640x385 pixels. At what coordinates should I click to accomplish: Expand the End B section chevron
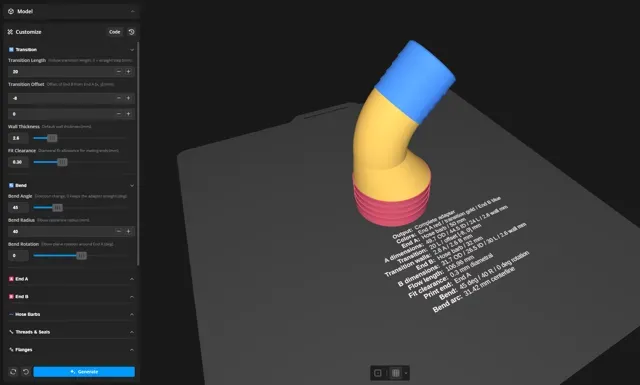click(x=132, y=297)
